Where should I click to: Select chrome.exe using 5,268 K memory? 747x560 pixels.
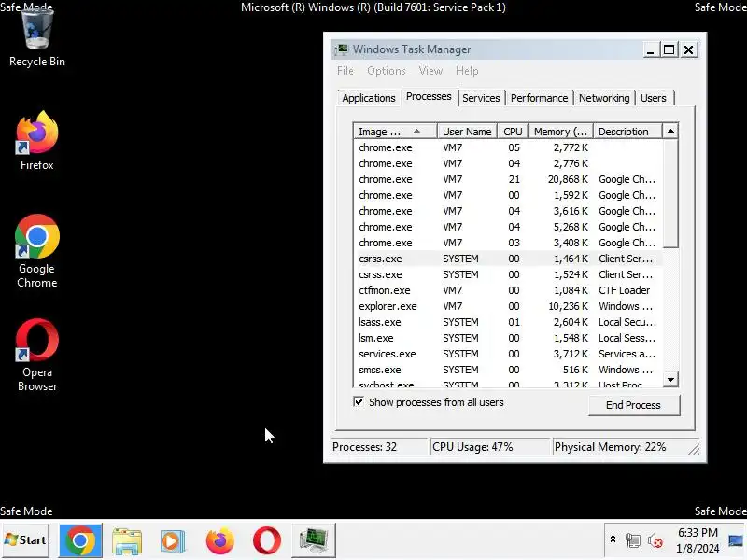[x=508, y=227]
